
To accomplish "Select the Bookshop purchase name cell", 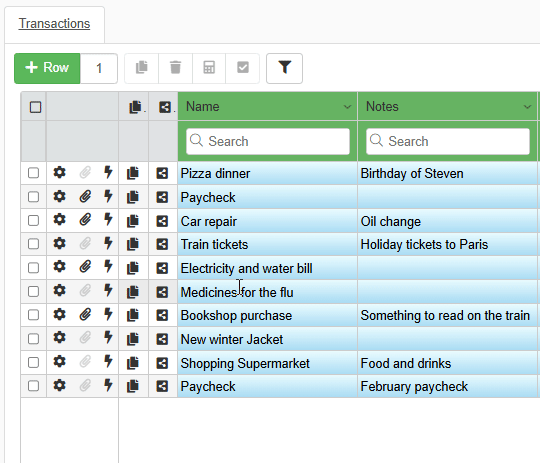I will (x=268, y=316).
